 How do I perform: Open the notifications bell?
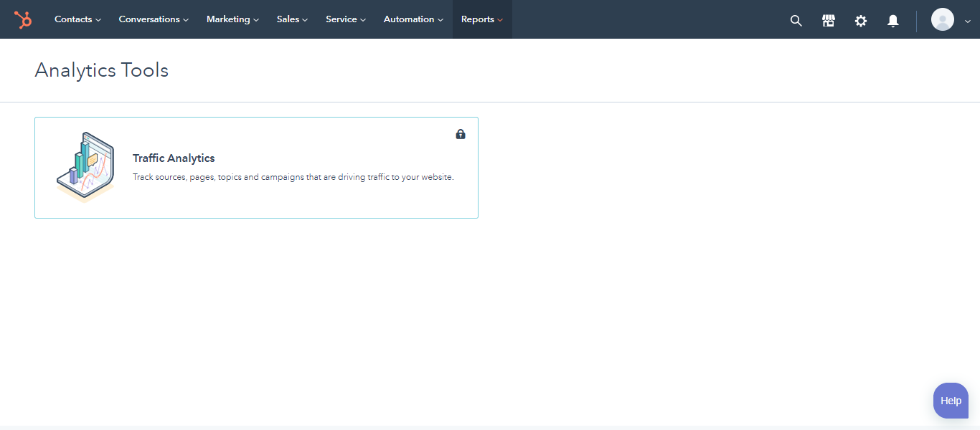click(x=892, y=20)
